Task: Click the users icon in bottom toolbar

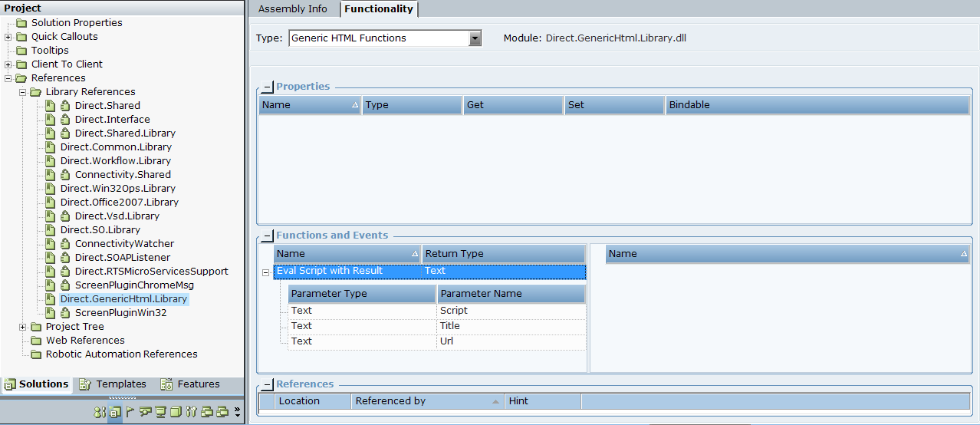Action: (99, 412)
